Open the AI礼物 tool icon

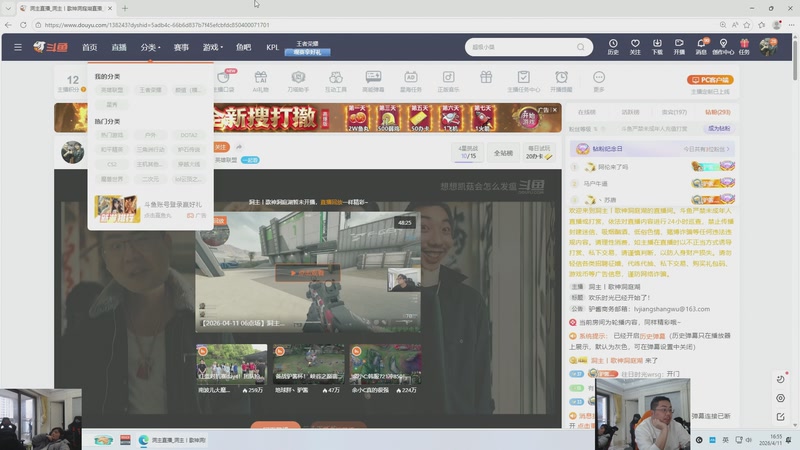[x=260, y=81]
